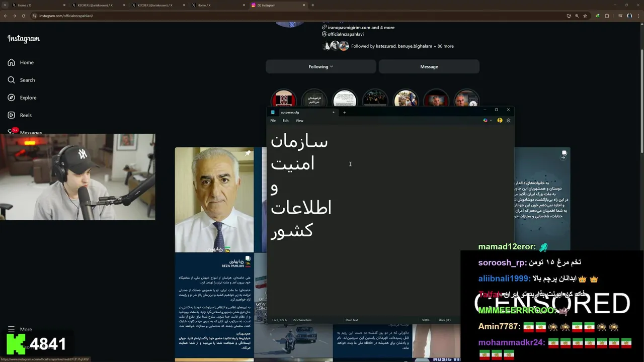Click Ln 2, Col 6 status indicator
This screenshot has width=644, height=362.
click(x=279, y=320)
